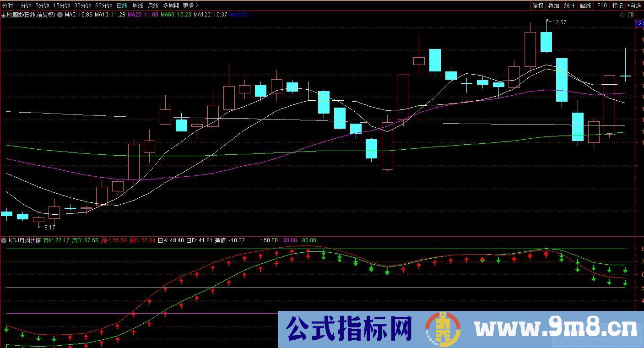
Task: Select the 1分钟 period tab
Action: [24, 5]
